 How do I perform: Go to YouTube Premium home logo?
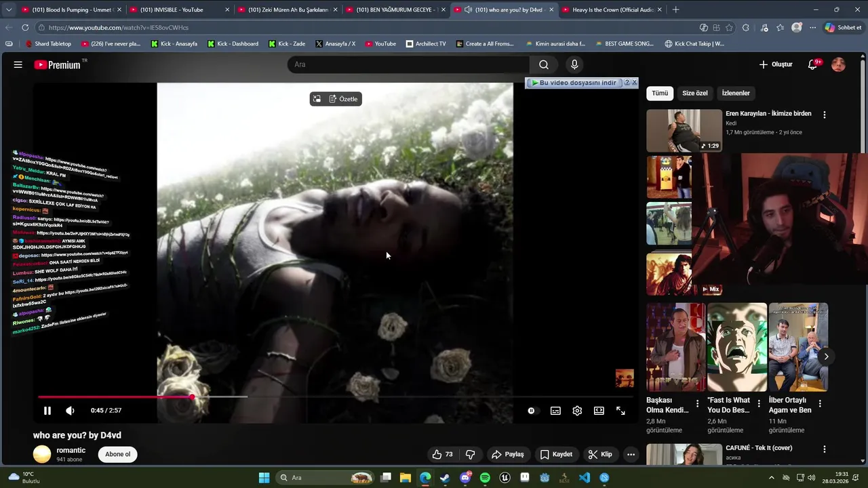click(58, 64)
